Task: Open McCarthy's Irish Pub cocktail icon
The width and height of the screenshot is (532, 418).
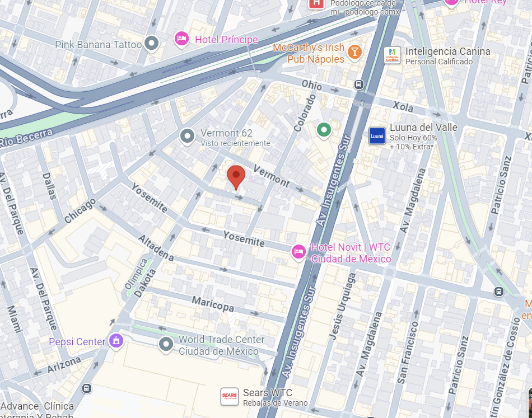Action: (355, 53)
